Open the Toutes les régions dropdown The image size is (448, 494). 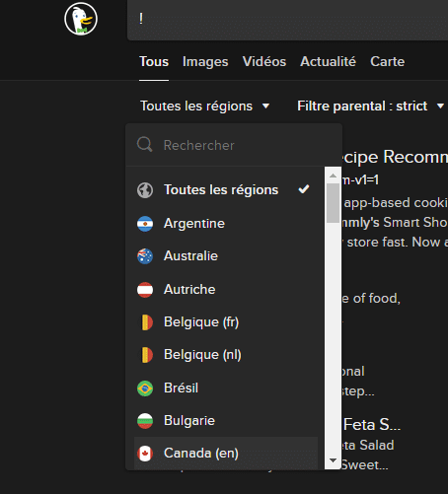(205, 106)
